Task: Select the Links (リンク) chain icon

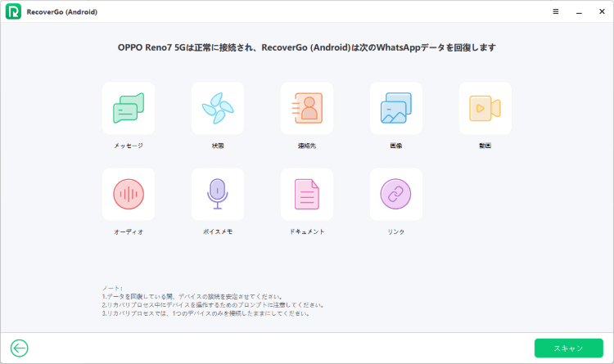Action: (396, 194)
